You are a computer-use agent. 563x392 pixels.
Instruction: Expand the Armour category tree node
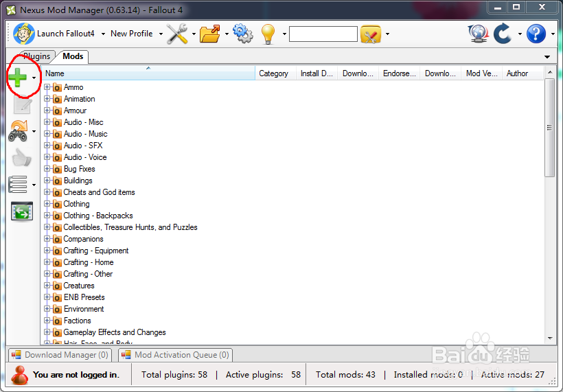(47, 111)
